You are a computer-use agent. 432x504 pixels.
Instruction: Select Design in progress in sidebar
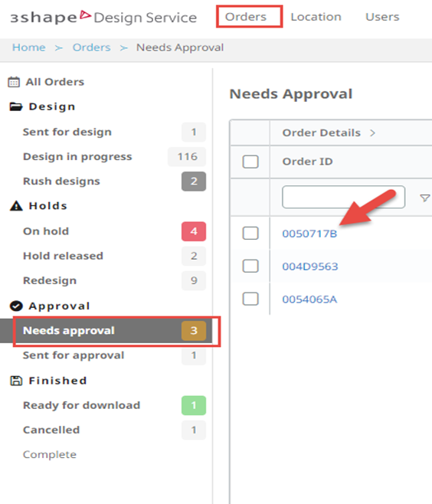click(x=77, y=156)
